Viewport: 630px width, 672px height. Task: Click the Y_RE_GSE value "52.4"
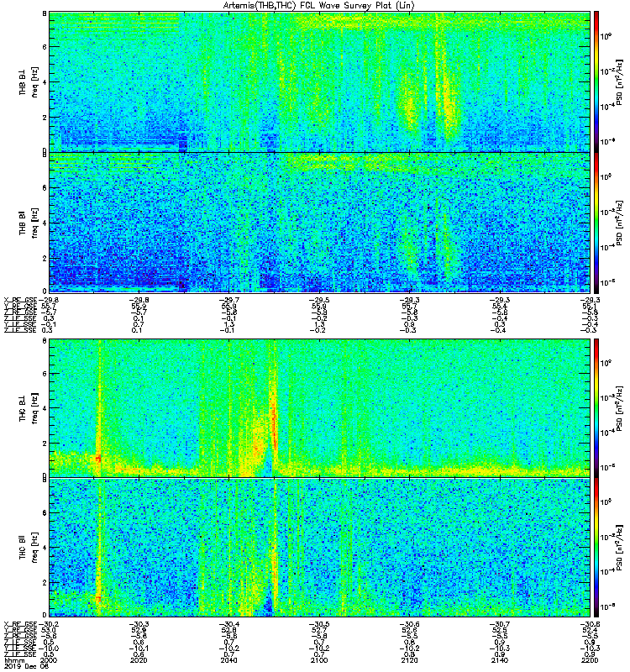(591, 630)
